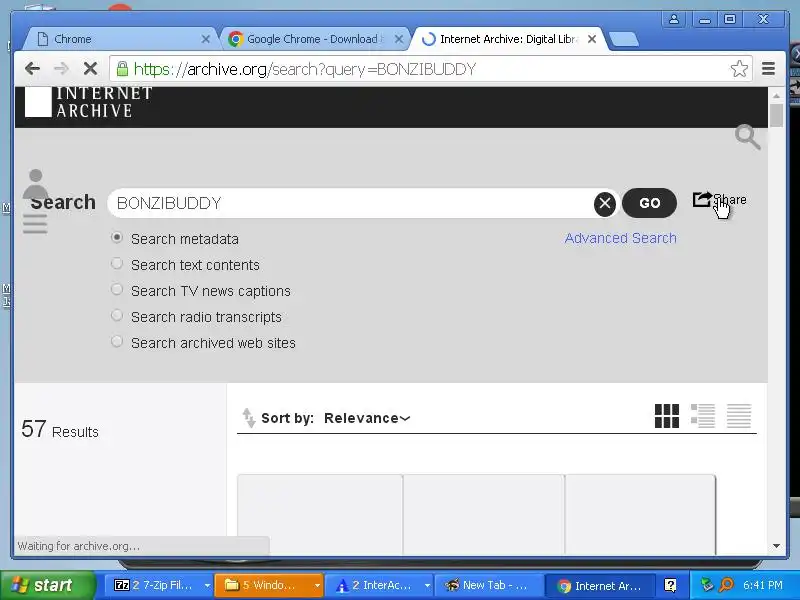Viewport: 800px width, 600px height.
Task: Click the green padlock security icon
Action: [x=122, y=68]
